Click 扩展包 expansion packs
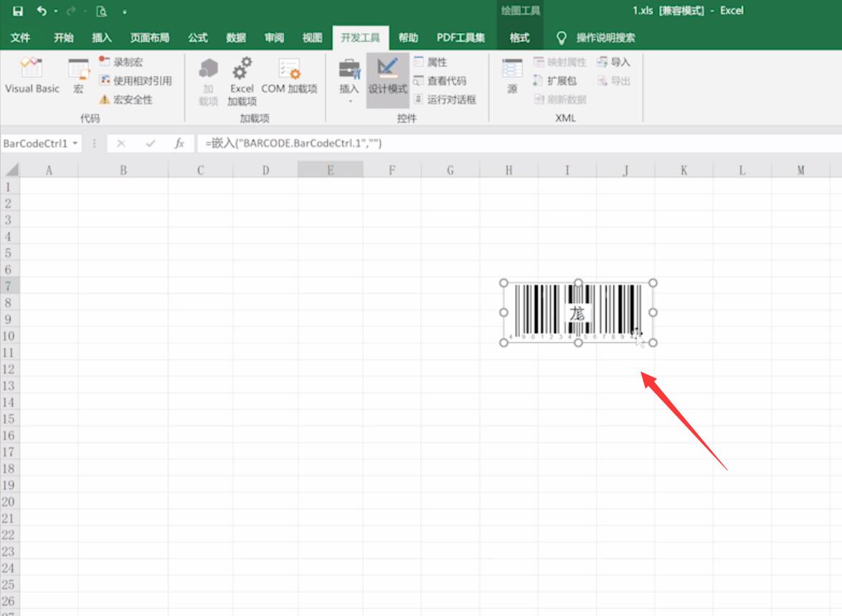Viewport: 842px width, 616px height. (x=554, y=80)
